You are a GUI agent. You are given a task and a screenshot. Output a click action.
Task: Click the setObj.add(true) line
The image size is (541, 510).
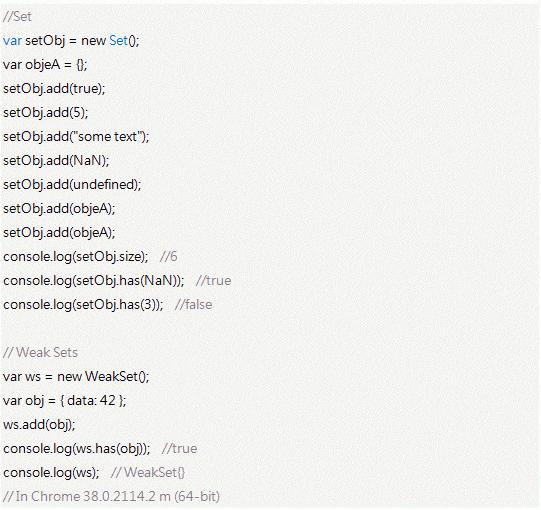54,89
